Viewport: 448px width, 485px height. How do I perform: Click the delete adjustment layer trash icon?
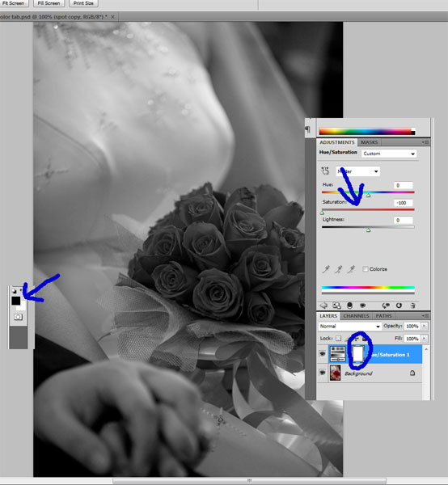[x=412, y=306]
